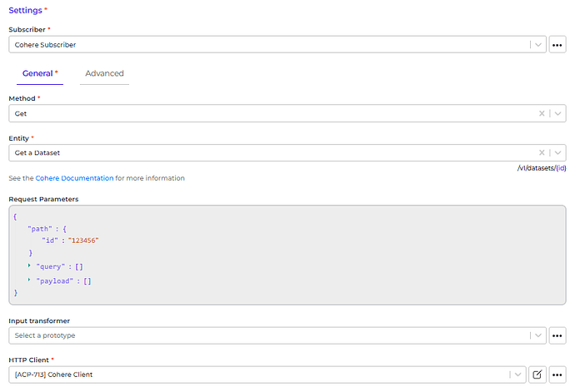Click the edit HTTP Client pencil icon

click(537, 375)
